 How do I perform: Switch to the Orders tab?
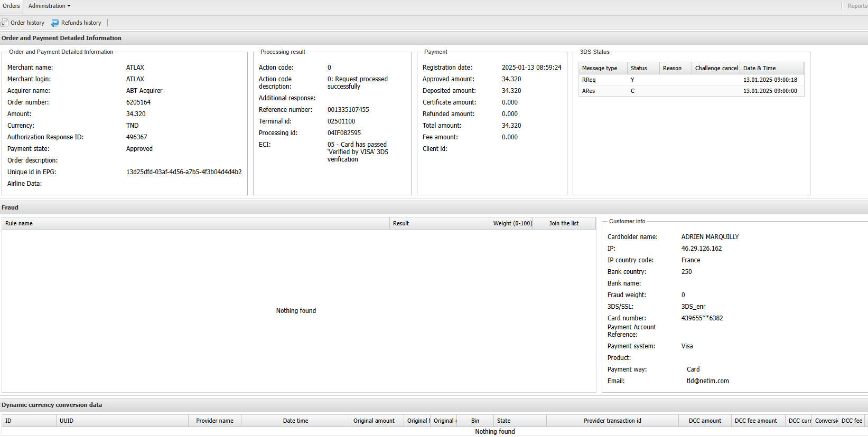click(x=11, y=6)
